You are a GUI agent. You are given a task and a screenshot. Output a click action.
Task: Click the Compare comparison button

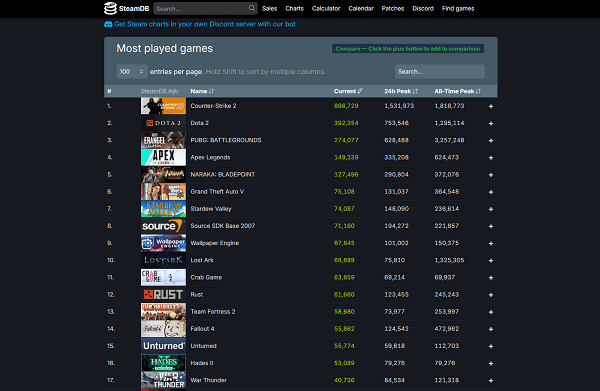[408, 49]
